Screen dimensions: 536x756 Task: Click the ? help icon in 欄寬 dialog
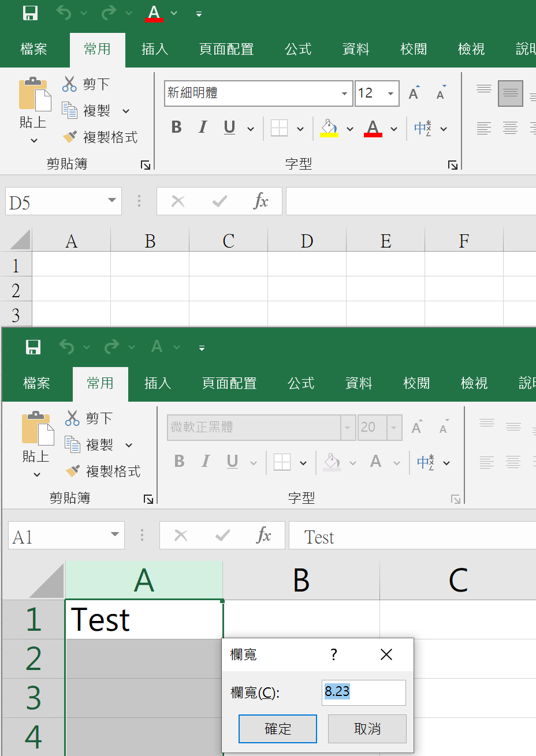pyautogui.click(x=333, y=654)
